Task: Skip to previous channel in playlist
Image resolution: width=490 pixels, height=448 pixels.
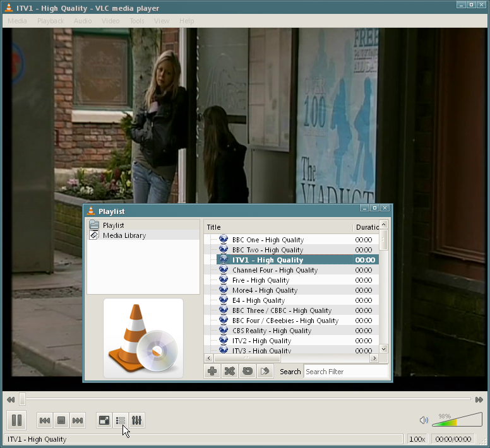Action: click(x=45, y=420)
